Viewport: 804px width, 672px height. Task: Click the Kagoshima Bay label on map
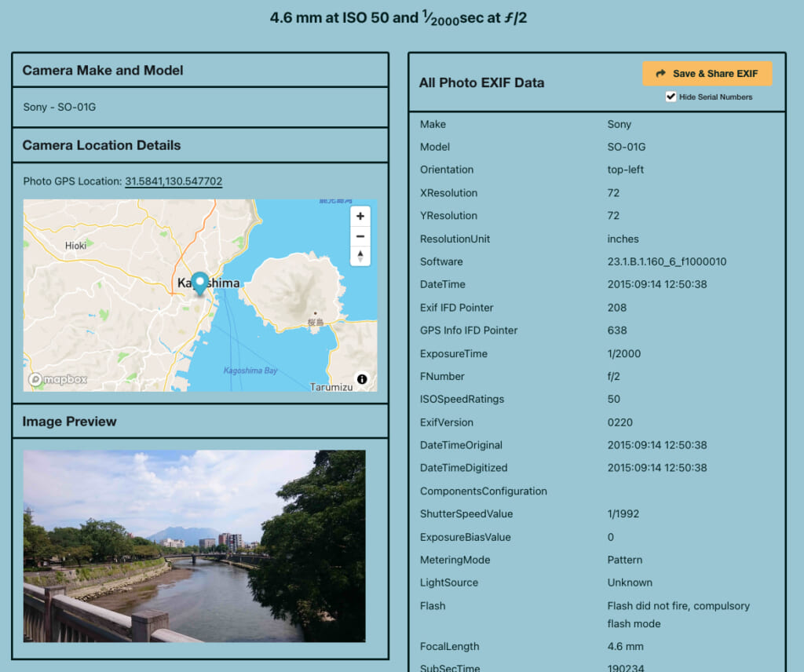pos(250,371)
